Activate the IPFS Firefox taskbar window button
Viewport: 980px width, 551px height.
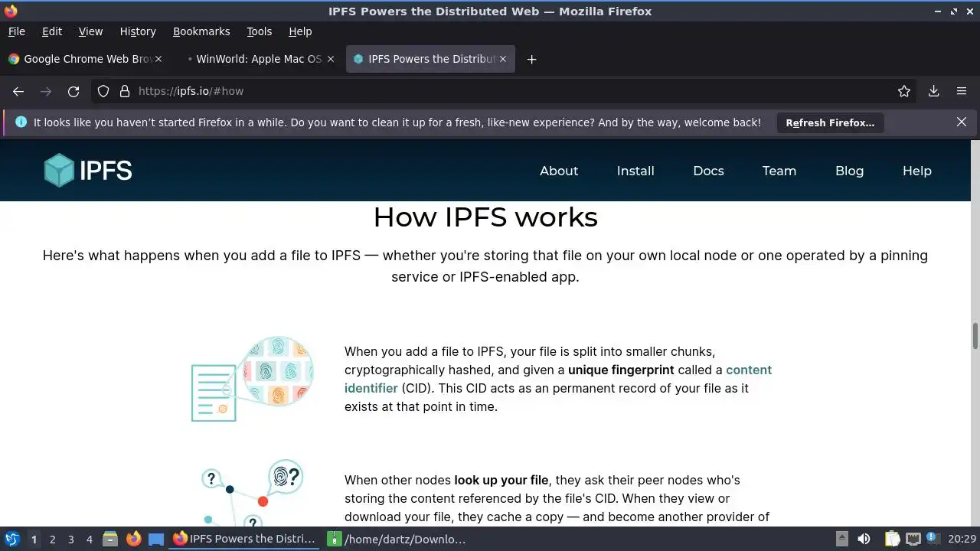tap(245, 539)
